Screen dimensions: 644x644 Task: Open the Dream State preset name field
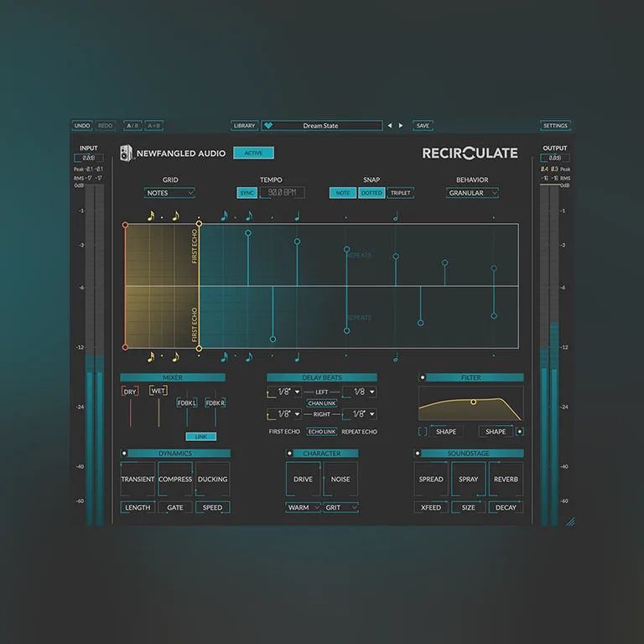[x=322, y=126]
